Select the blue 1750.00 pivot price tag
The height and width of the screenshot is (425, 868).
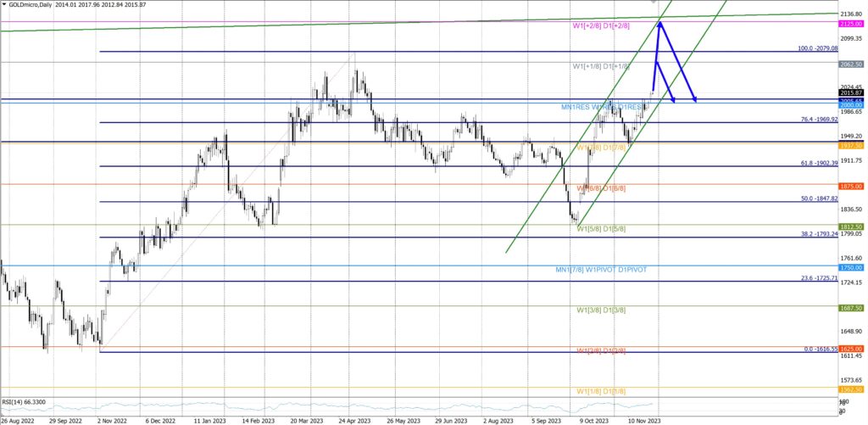click(850, 267)
